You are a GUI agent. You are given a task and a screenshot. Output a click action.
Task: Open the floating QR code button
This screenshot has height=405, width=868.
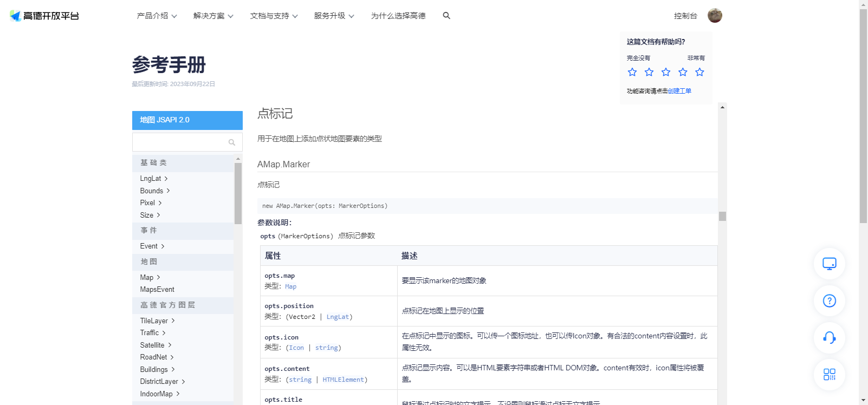click(x=830, y=374)
